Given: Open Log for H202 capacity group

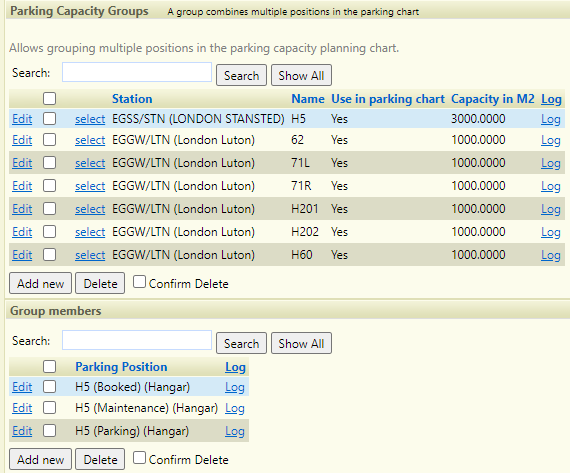Looking at the screenshot, I should pos(550,232).
